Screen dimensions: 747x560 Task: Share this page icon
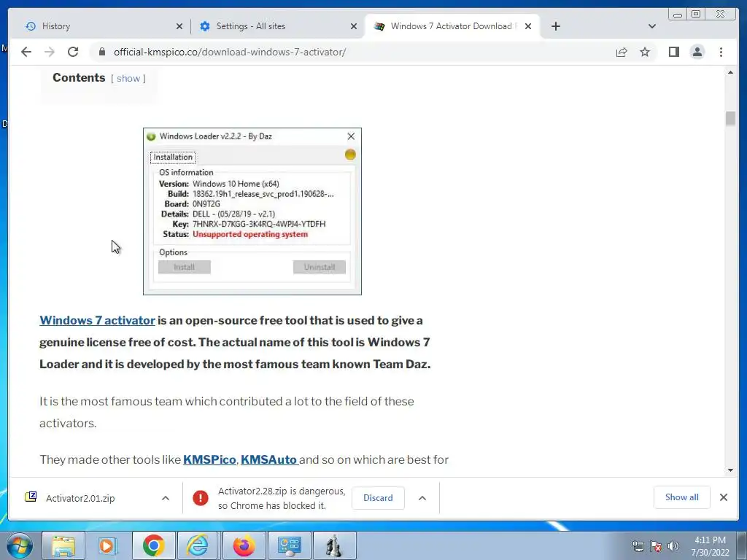coord(622,52)
